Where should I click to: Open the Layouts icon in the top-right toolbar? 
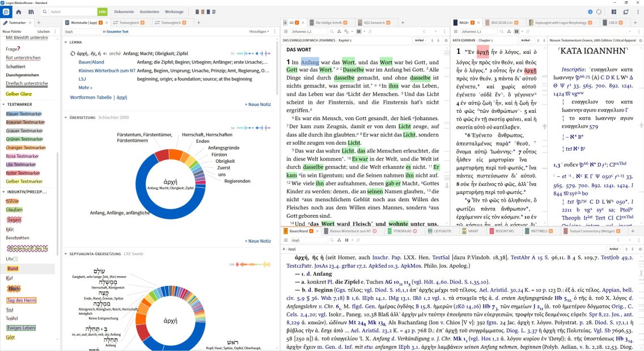pyautogui.click(x=613, y=12)
